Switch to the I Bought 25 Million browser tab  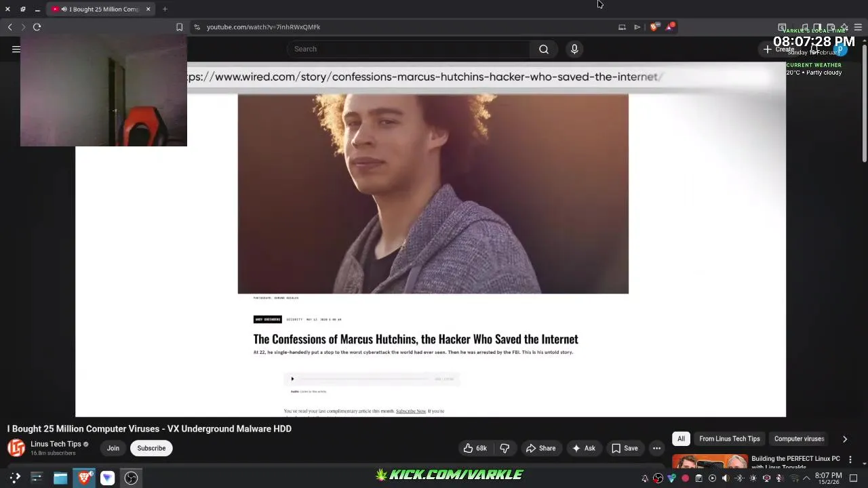(x=100, y=9)
